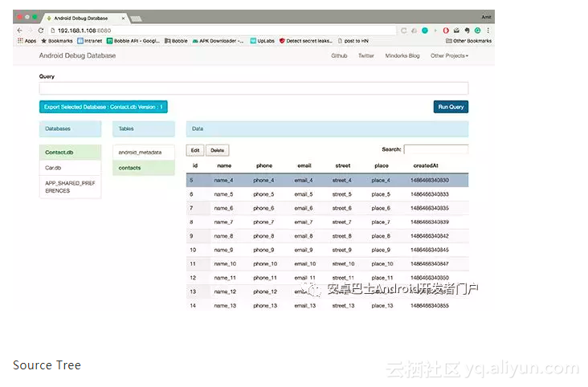
Task: Open the Bobble folder bookmark
Action: coord(176,41)
